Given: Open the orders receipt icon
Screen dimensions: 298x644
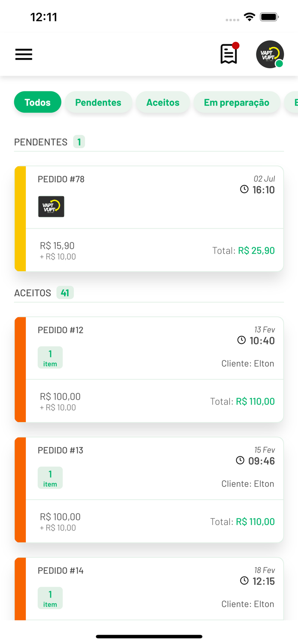Looking at the screenshot, I should pos(229,54).
